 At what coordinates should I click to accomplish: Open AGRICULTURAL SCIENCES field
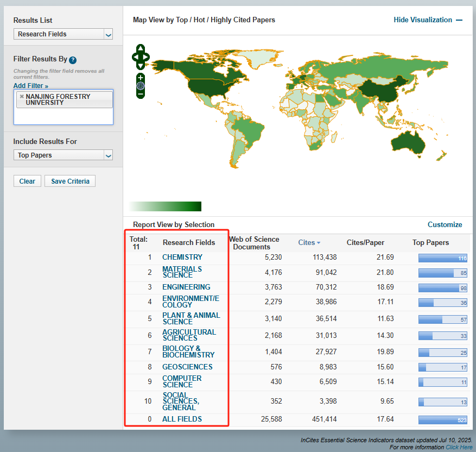[189, 335]
